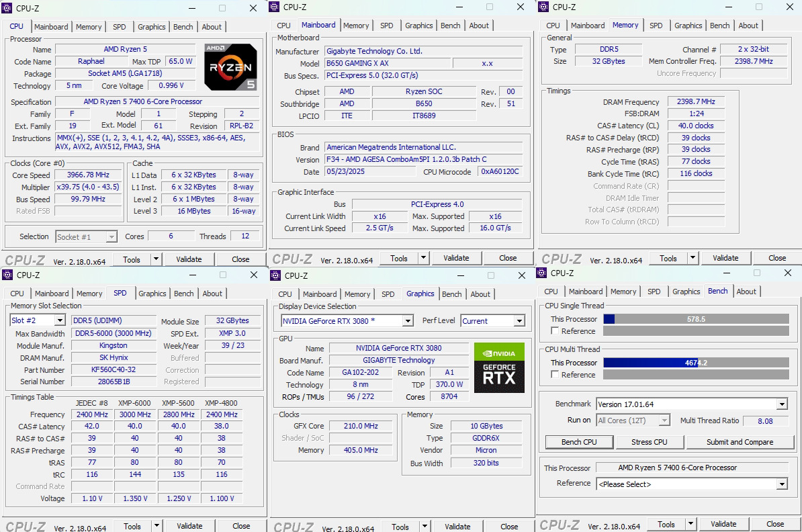Screen dimensions: 802x532
Task: Click Max Bandwidth DDR5-6000 value
Action: click(113, 333)
